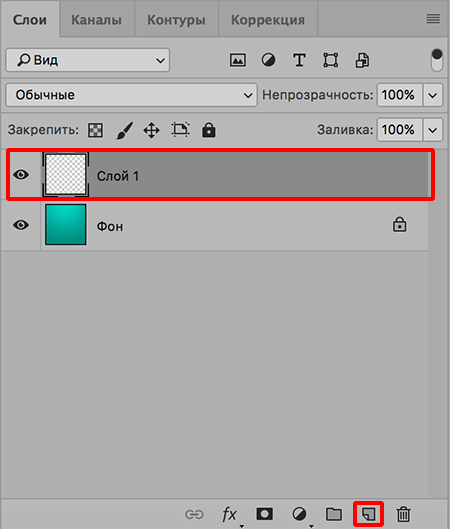Switch to the Контуры tab
450x529 pixels.
176,20
